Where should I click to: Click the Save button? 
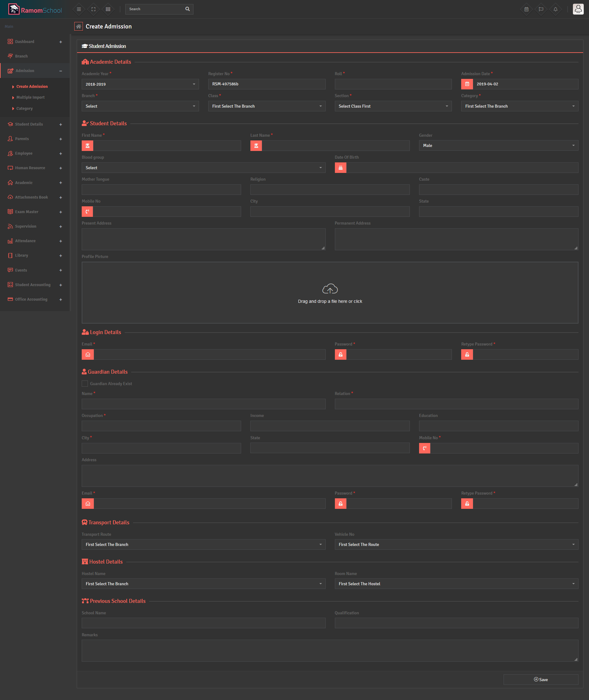(x=541, y=680)
